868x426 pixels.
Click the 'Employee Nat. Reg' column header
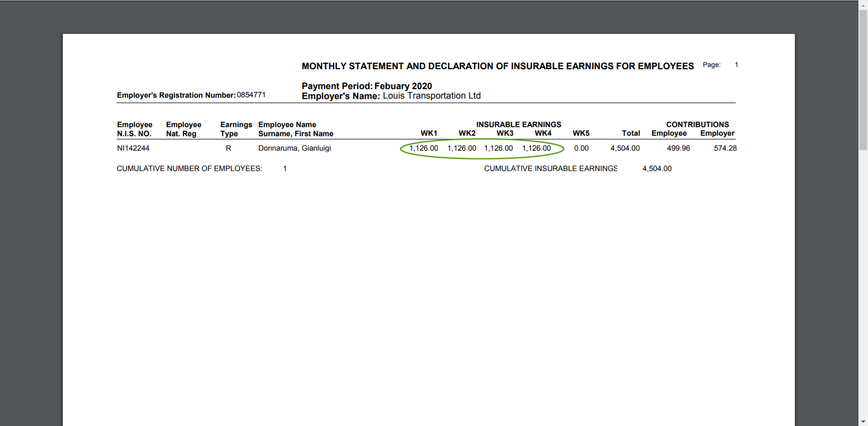[x=184, y=129]
